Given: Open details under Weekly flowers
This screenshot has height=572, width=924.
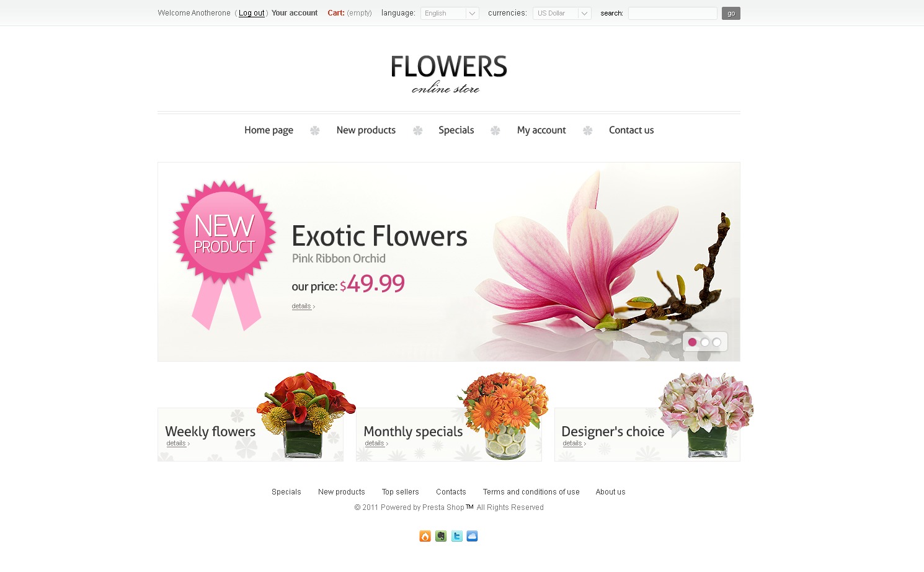Looking at the screenshot, I should point(177,444).
